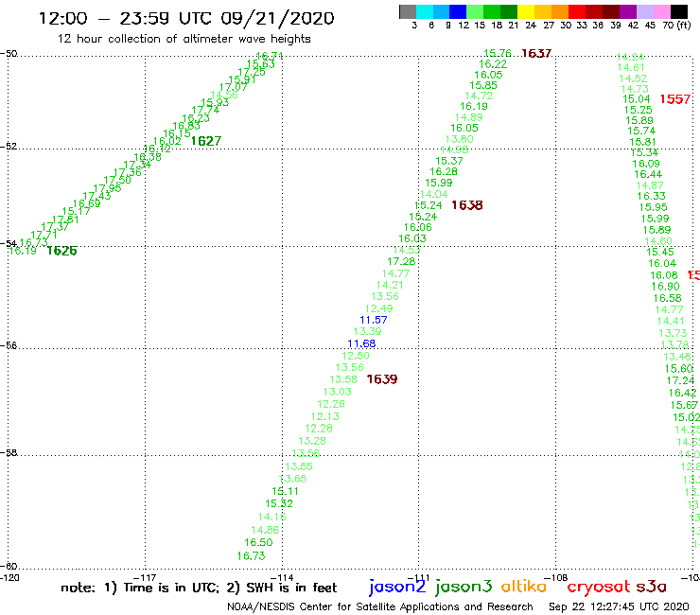Image resolution: width=700 pixels, height=615 pixels.
Task: Select the wave height value 14.86
Action: (265, 530)
